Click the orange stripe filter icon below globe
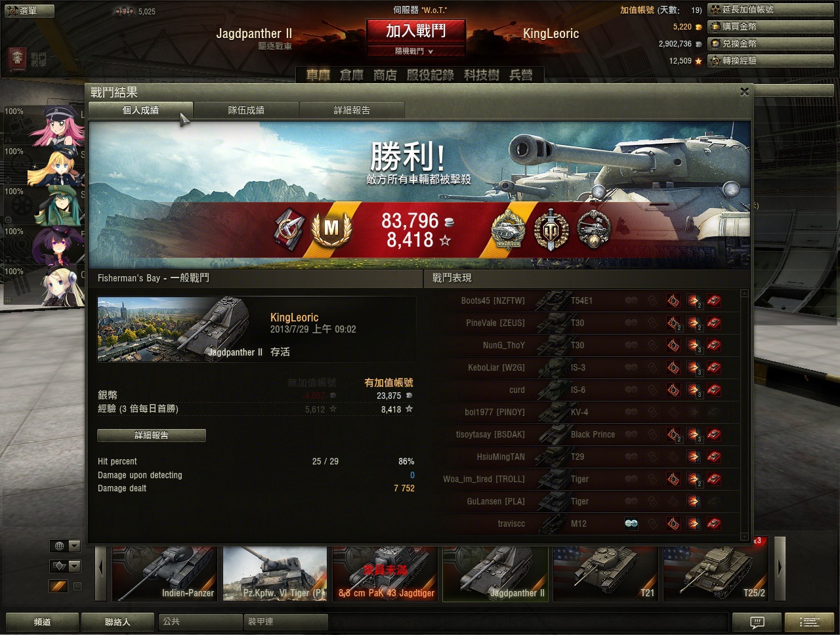Image resolution: width=840 pixels, height=635 pixels. [58, 586]
